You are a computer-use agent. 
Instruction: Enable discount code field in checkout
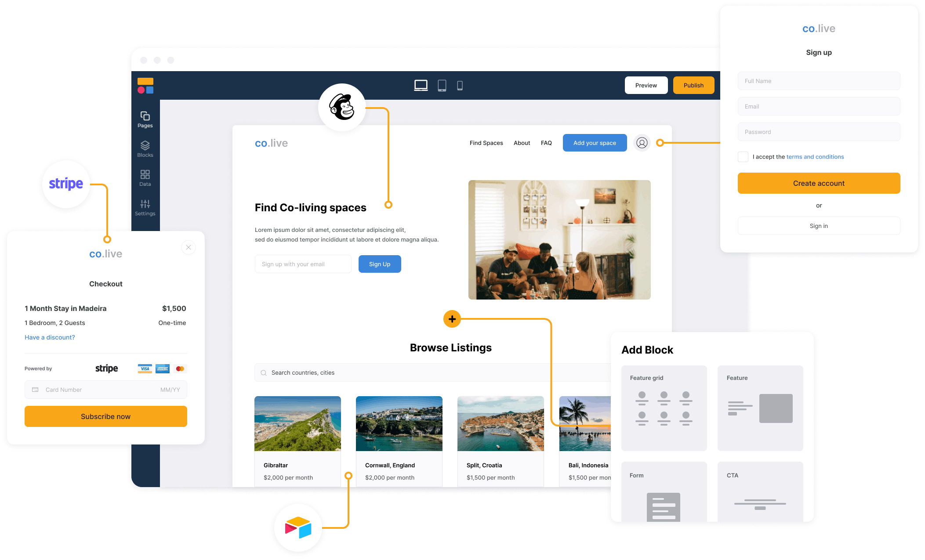(50, 337)
